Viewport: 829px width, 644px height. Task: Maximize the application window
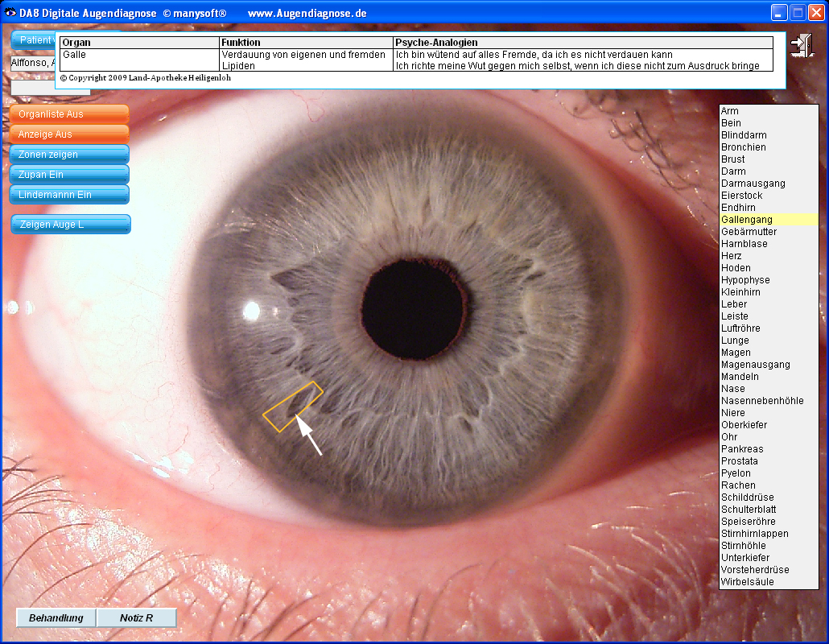pos(798,12)
